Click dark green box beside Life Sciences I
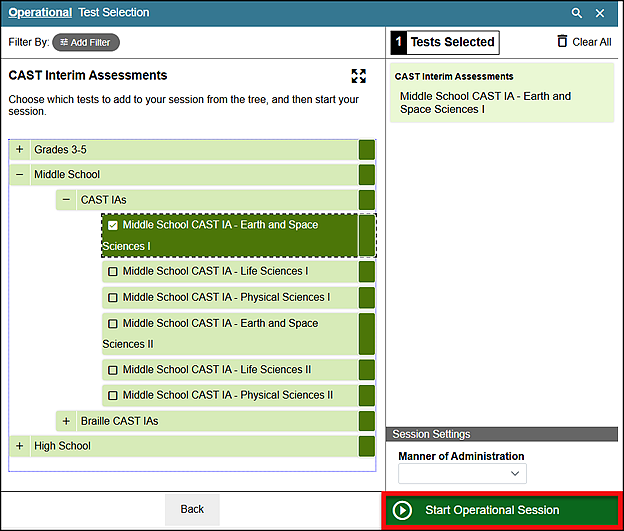This screenshot has height=531, width=624. click(367, 271)
